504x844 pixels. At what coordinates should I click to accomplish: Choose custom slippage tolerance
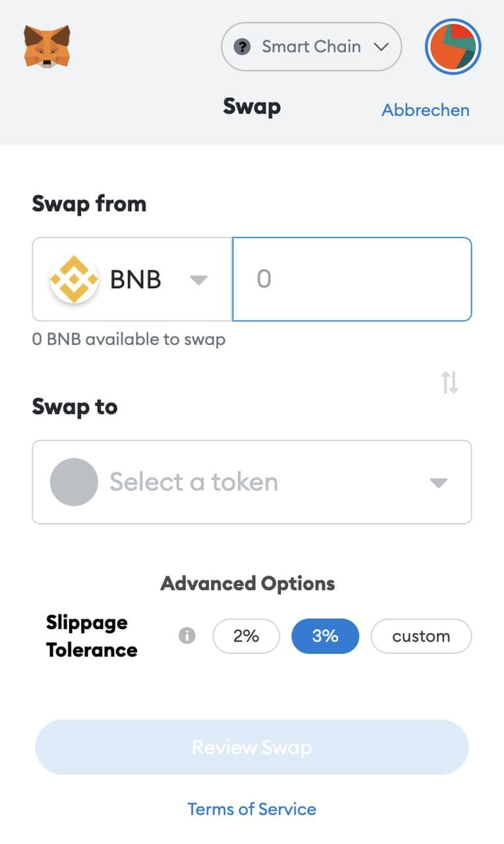coord(421,636)
